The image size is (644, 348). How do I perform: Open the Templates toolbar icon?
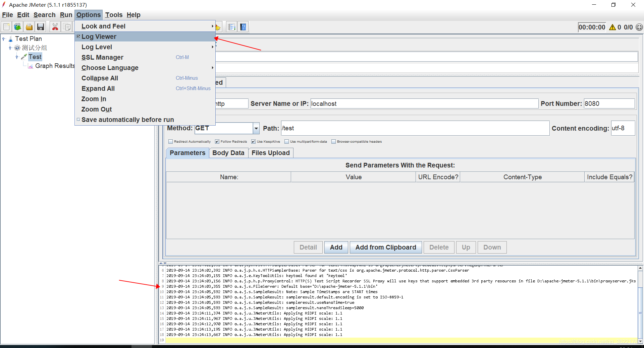tap(17, 27)
